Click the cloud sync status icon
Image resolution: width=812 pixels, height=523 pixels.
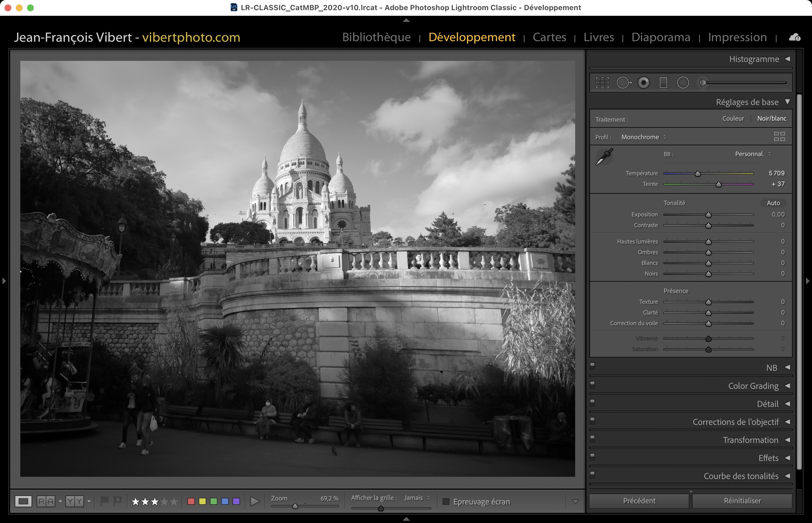click(794, 37)
